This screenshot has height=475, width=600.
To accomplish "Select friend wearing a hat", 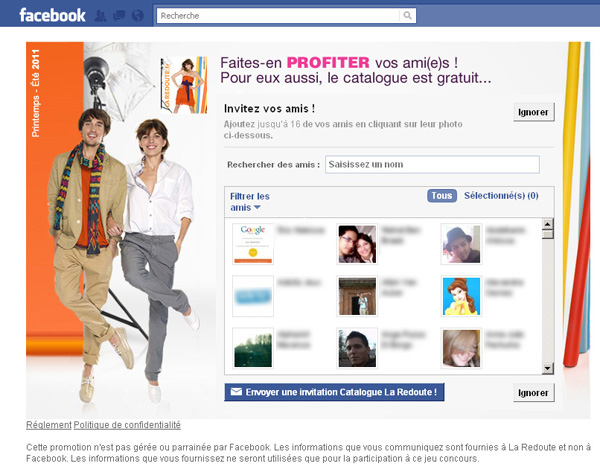I will (461, 244).
